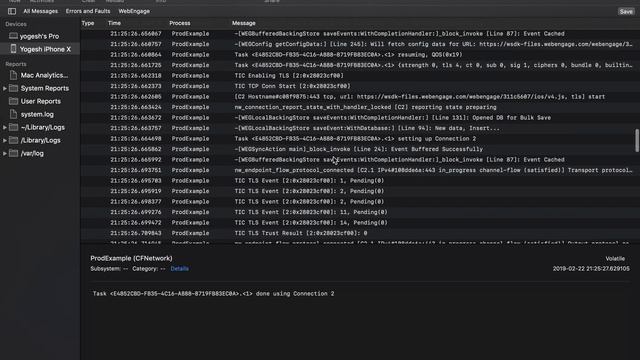
Task: Click the User Reports folder icon
Action: point(13,101)
